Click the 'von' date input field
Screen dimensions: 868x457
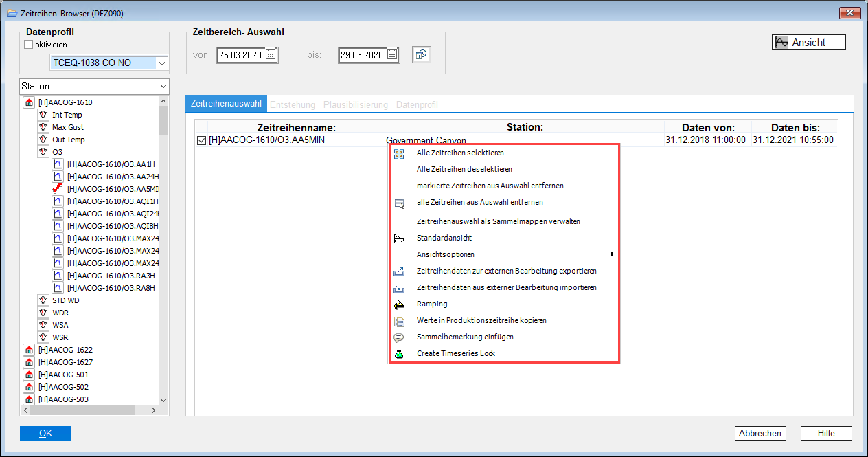click(240, 55)
